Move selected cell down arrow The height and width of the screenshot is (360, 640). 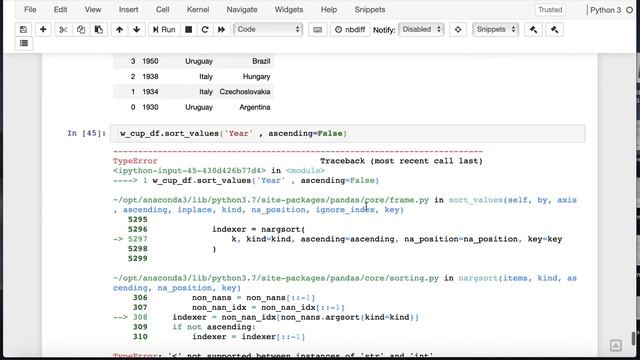(136, 29)
